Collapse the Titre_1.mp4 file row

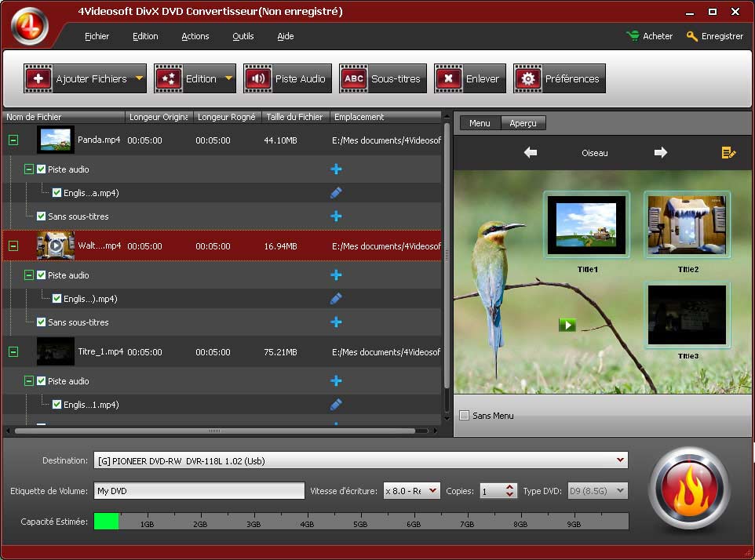coord(13,351)
